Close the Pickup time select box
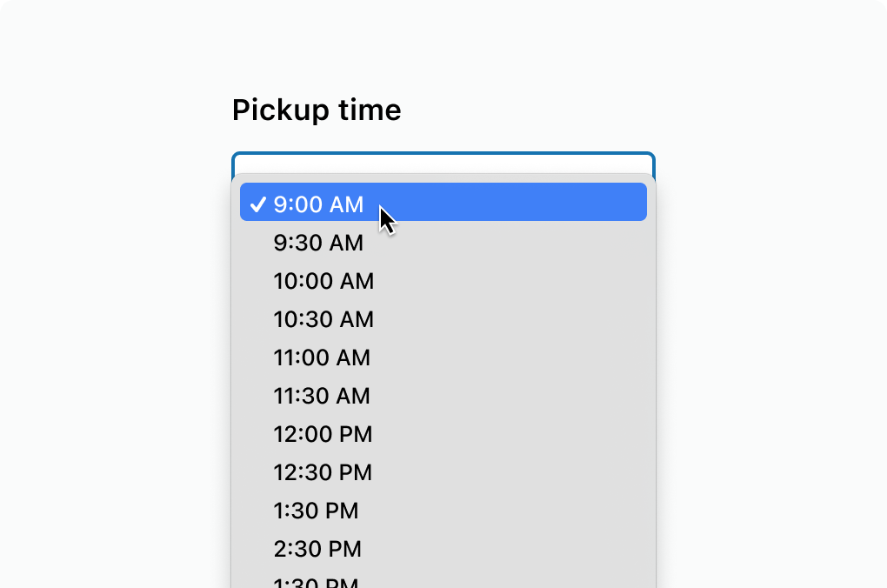Viewport: 887px width, 588px height. click(443, 163)
